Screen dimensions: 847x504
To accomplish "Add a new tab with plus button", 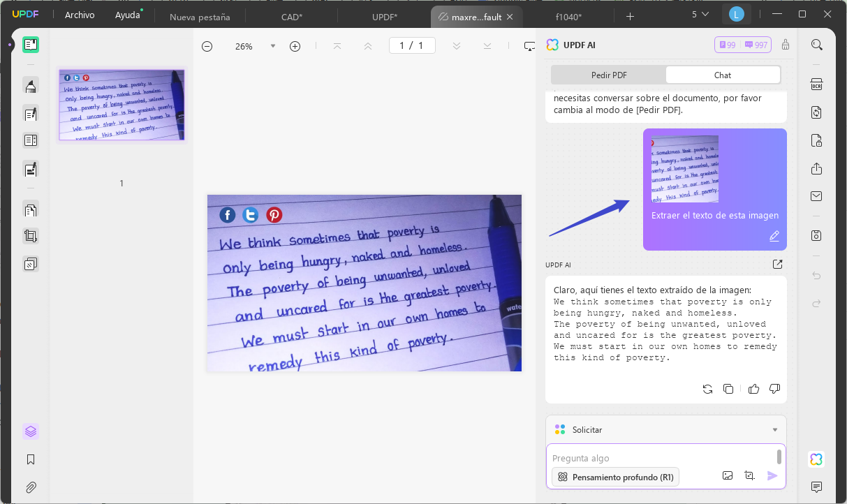I will point(631,16).
